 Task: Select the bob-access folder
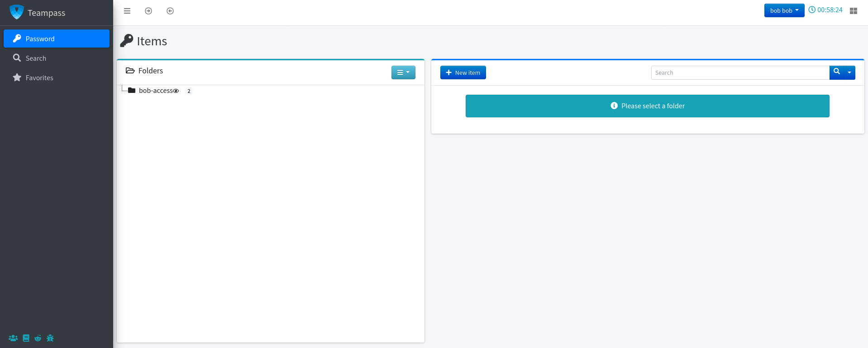(x=156, y=91)
